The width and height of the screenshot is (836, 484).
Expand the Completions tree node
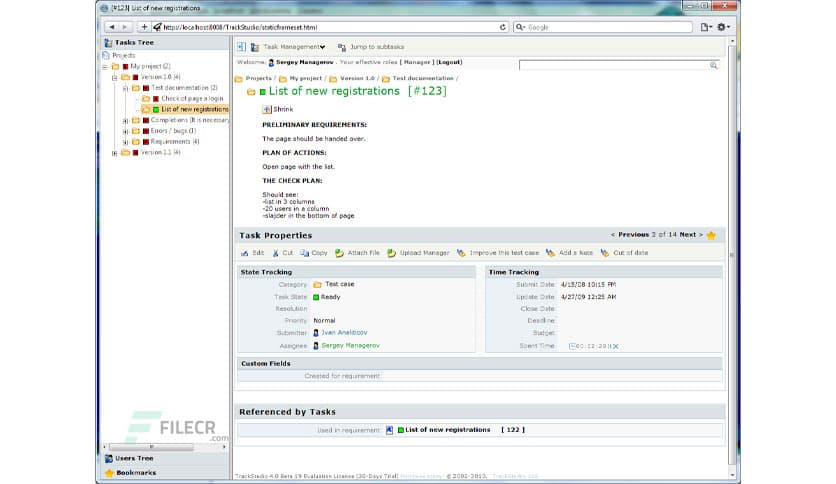(x=125, y=120)
